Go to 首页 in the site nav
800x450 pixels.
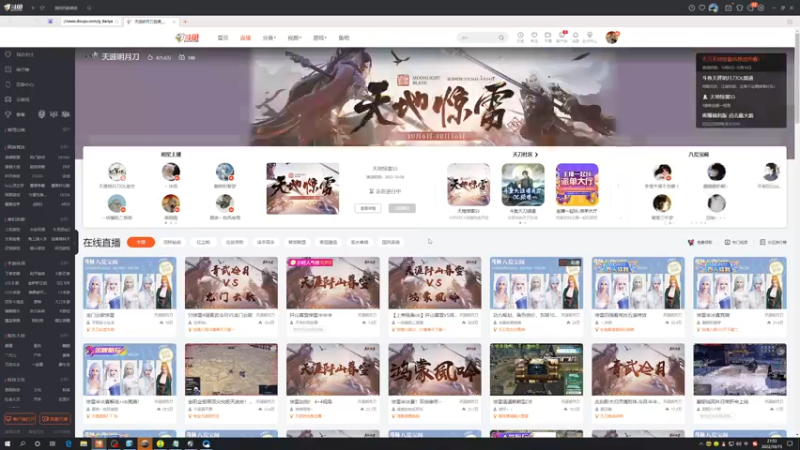pyautogui.click(x=223, y=38)
